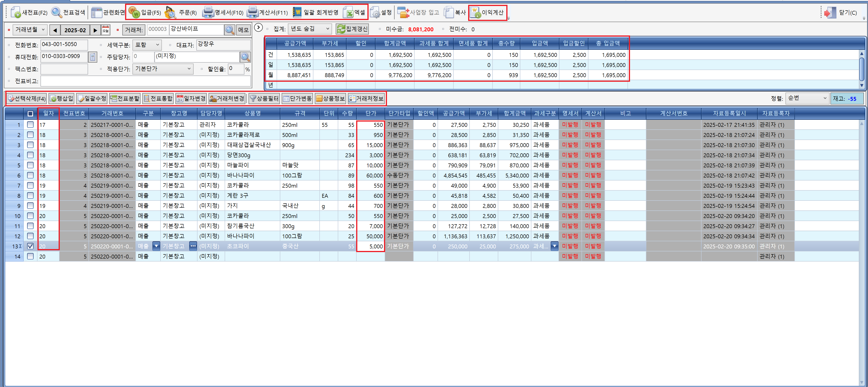Click into 전표비고 input field
The width and height of the screenshot is (868, 387).
click(146, 81)
